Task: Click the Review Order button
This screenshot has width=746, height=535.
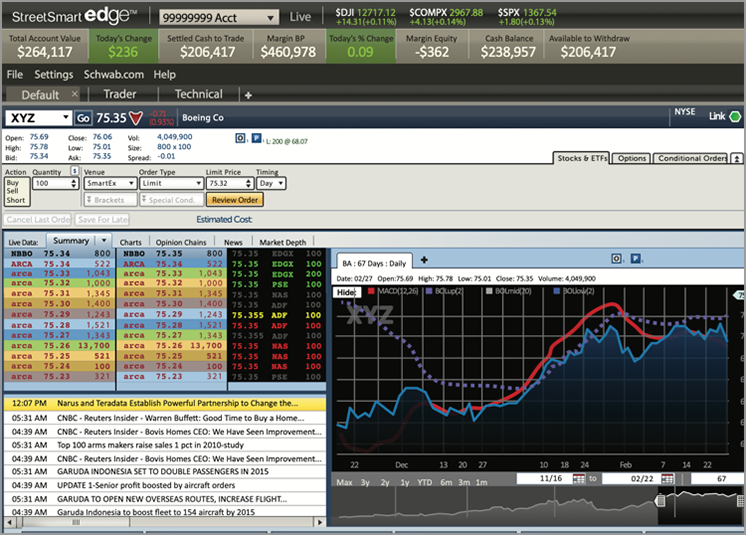Action: (x=235, y=200)
